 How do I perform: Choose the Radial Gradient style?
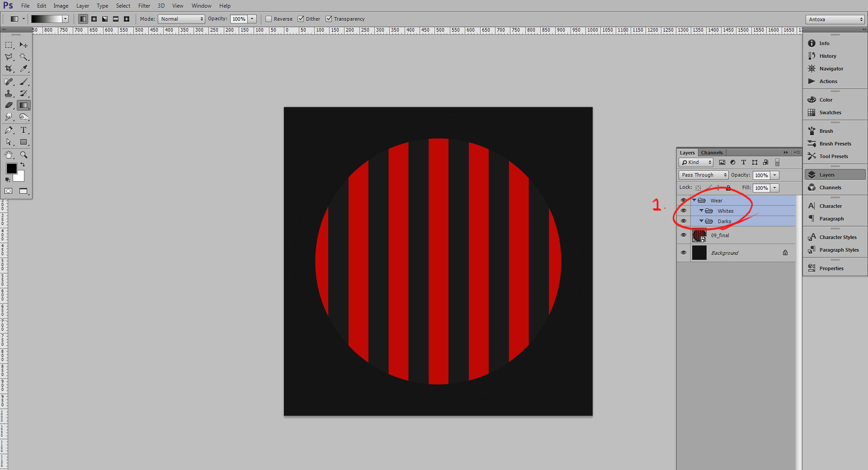pyautogui.click(x=94, y=19)
